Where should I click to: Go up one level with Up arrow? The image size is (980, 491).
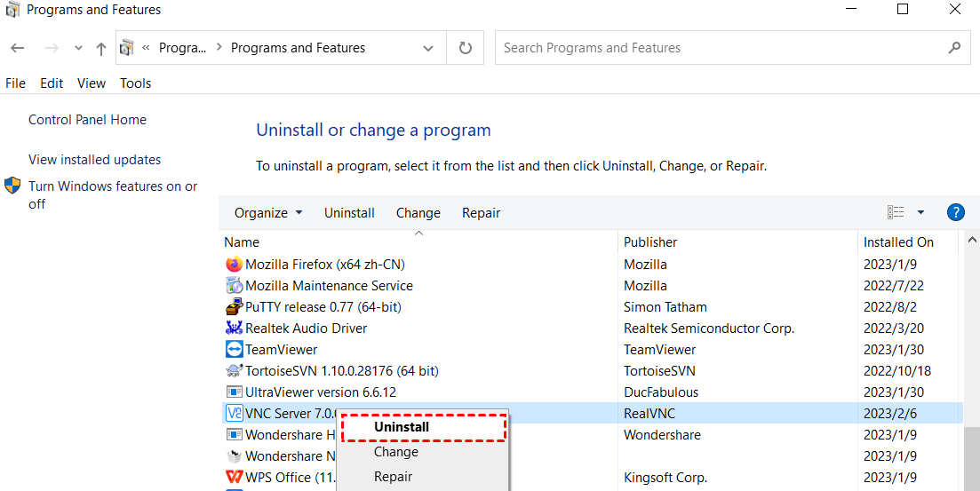click(x=101, y=49)
